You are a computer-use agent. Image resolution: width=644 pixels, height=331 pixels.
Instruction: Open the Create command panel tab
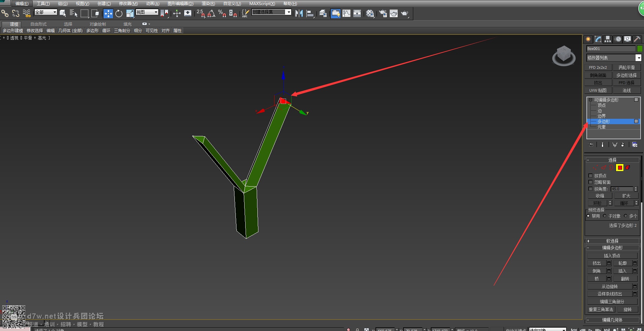point(588,39)
